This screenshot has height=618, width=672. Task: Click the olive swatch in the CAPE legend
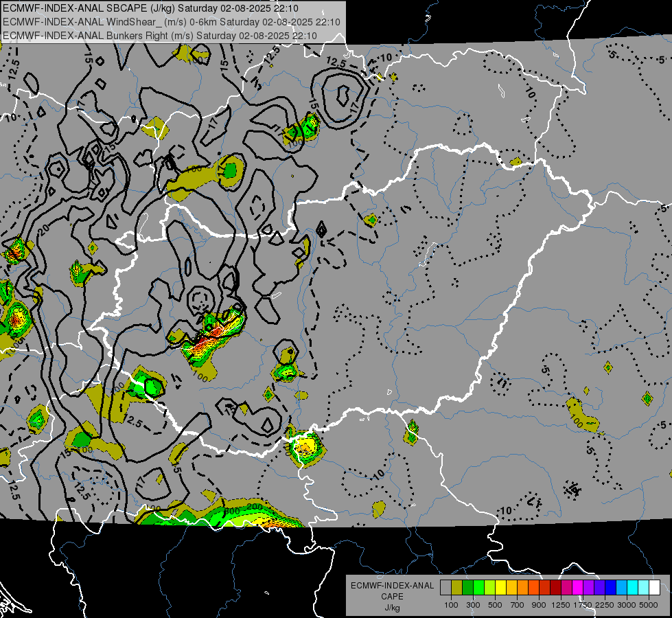pyautogui.click(x=456, y=587)
